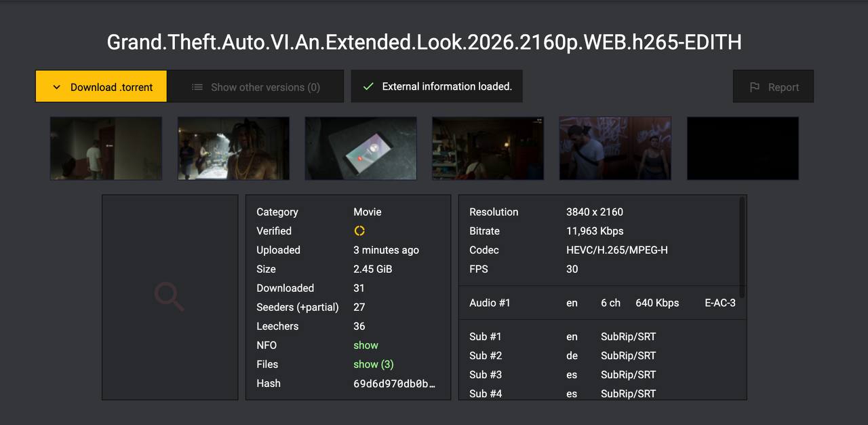The height and width of the screenshot is (425, 868).
Task: Click the flag icon on Report
Action: coord(754,87)
